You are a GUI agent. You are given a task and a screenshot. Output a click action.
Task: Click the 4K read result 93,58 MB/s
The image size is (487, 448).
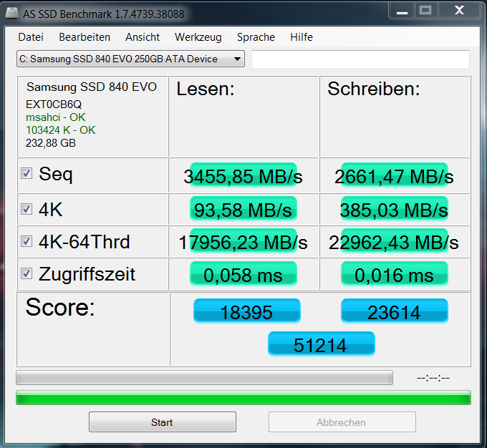pos(243,209)
